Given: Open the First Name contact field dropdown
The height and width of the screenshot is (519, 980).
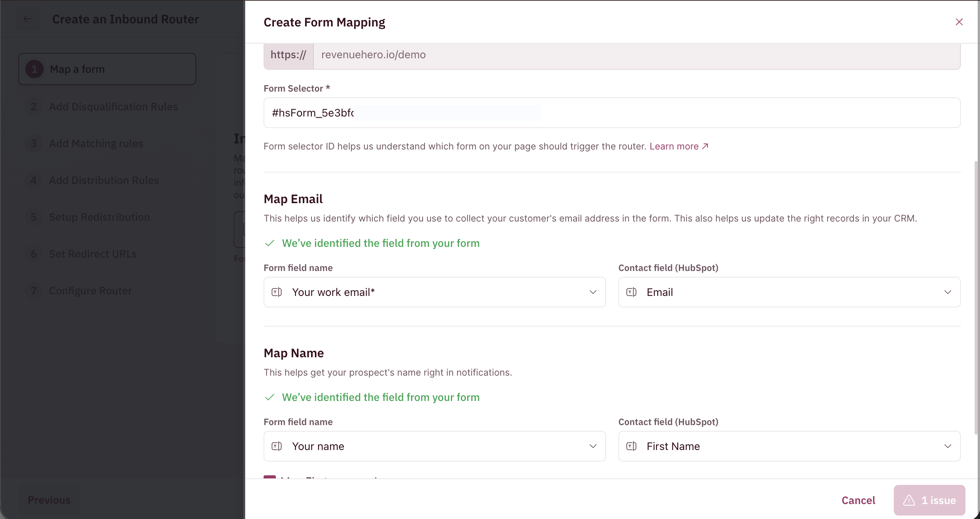Looking at the screenshot, I should (x=789, y=446).
